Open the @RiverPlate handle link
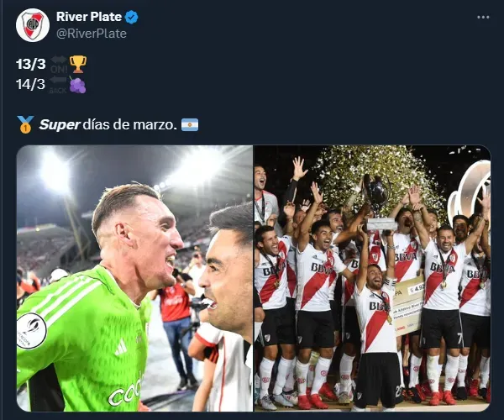 [92, 34]
